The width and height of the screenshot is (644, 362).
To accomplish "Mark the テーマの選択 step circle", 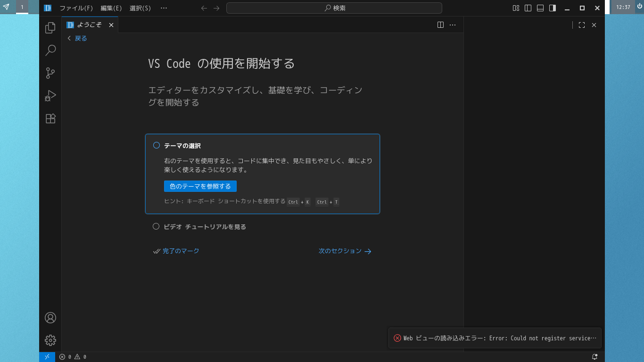I will [157, 145].
